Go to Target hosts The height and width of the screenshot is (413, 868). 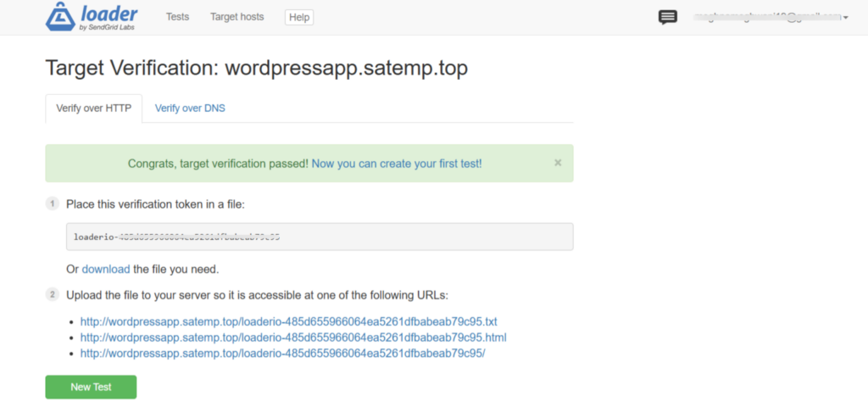(237, 17)
